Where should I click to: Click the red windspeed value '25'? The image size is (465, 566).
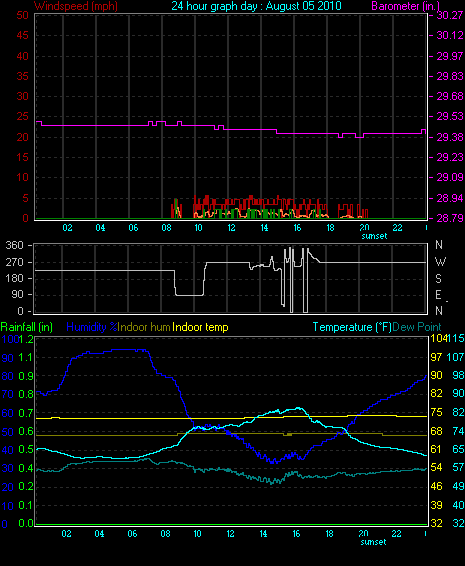tap(22, 117)
